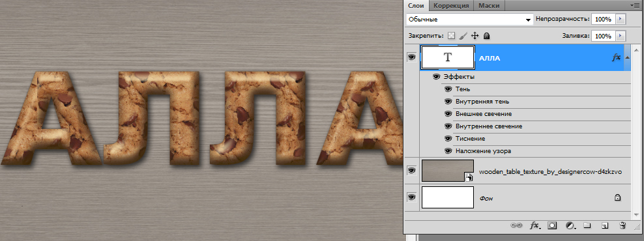Click smart object badge on wooden texture thumbnail
Screen dimensions: 644x241
coord(469,177)
